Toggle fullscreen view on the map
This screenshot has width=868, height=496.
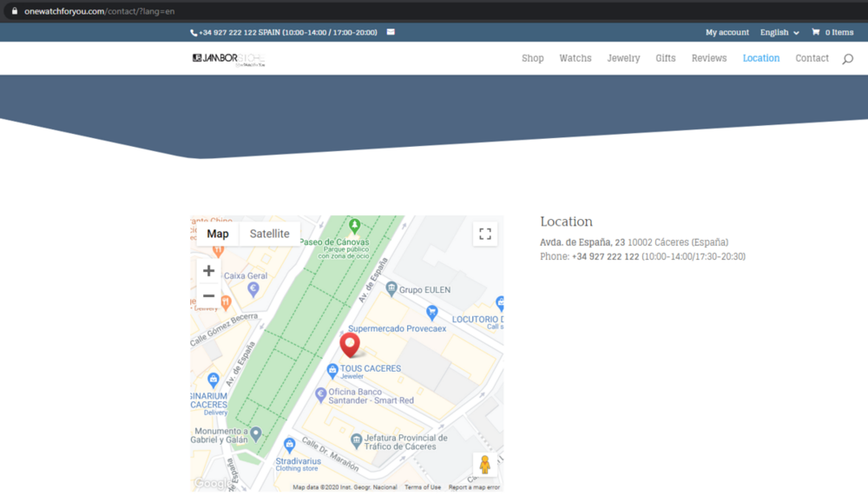coord(485,234)
